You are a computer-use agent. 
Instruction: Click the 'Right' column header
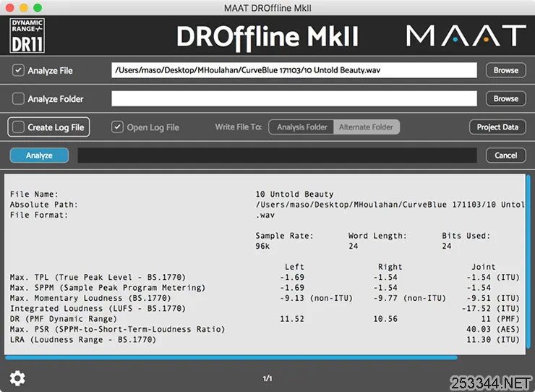[390, 267]
